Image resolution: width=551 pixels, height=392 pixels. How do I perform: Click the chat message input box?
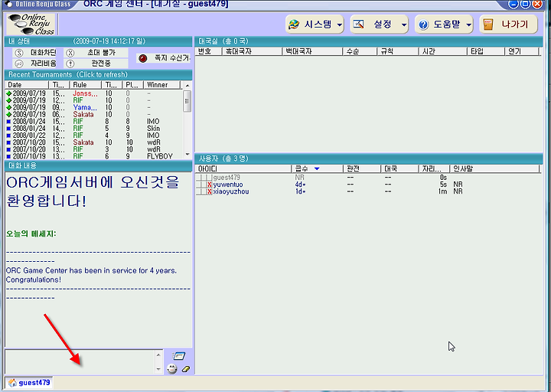80,362
